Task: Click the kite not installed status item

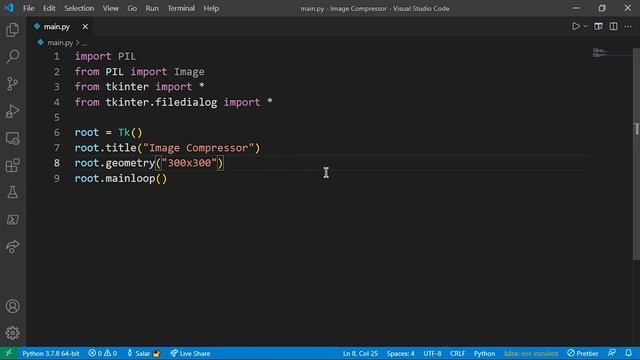Action: pos(531,353)
